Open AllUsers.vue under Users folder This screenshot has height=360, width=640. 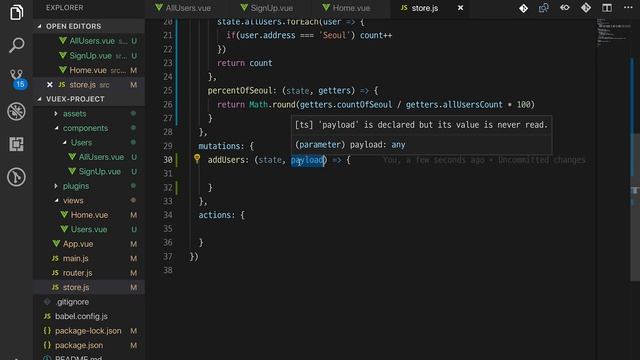tap(101, 157)
